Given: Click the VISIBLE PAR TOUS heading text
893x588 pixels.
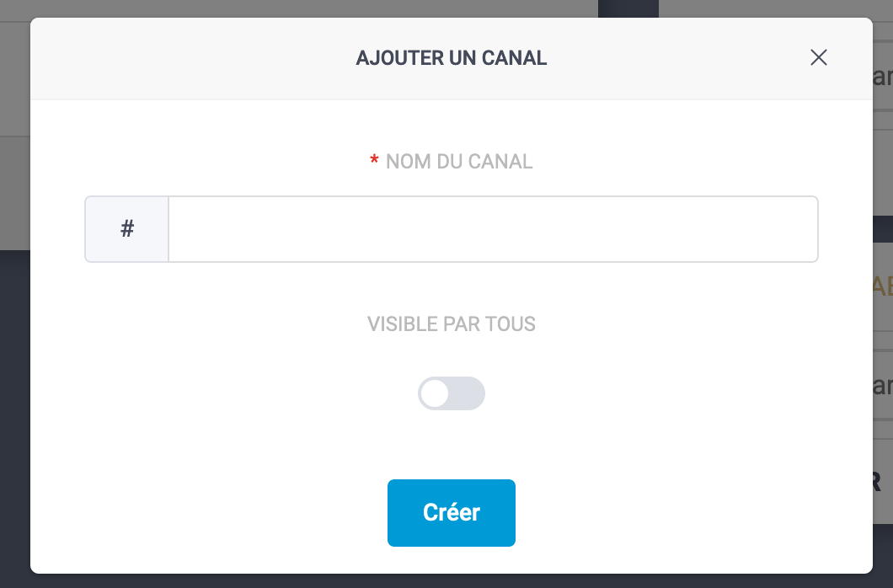Looking at the screenshot, I should pyautogui.click(x=452, y=323).
